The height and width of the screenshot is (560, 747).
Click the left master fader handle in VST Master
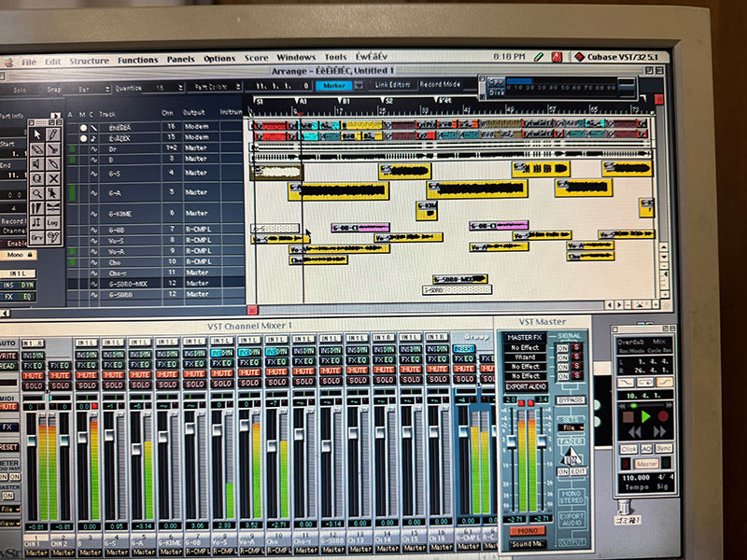[511, 441]
